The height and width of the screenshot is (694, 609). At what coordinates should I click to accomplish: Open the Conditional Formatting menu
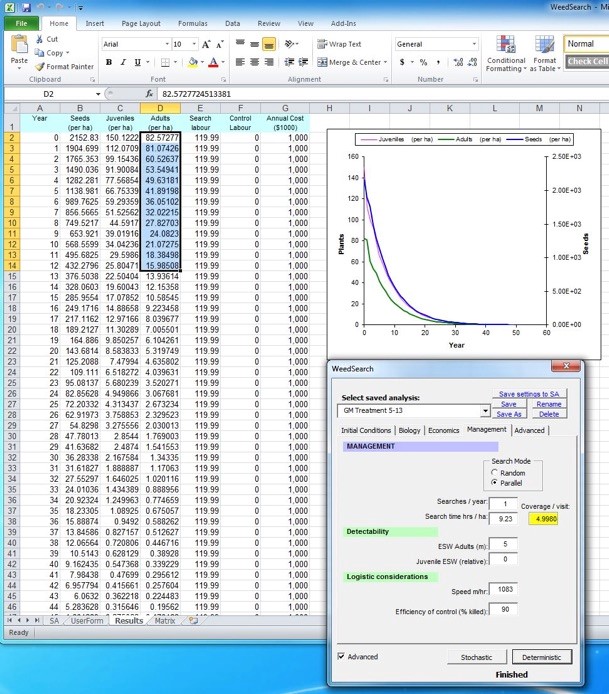coord(506,54)
